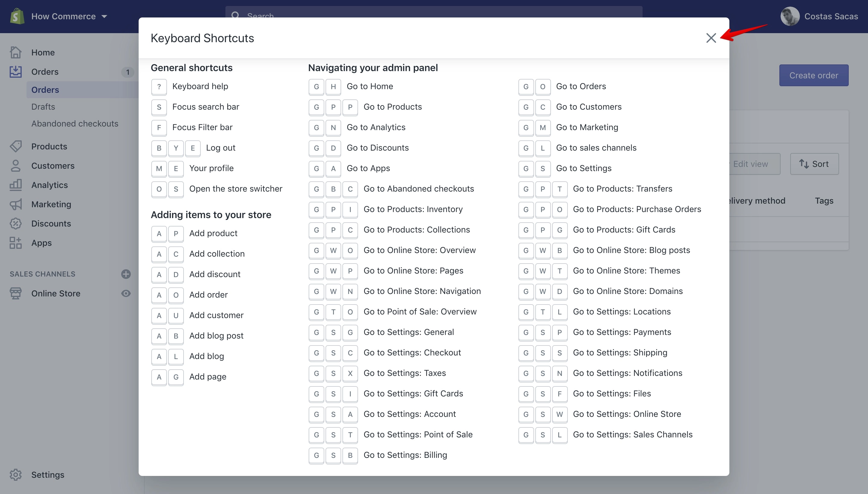Click 'Go to Products: Gift Cards'
This screenshot has width=868, height=494.
tap(624, 230)
